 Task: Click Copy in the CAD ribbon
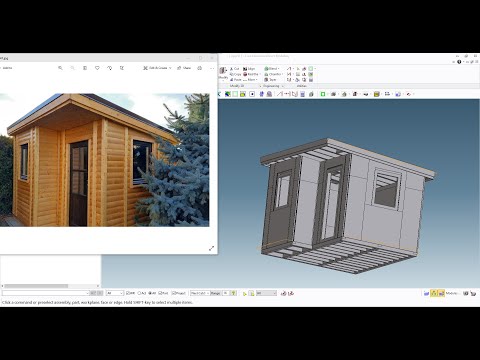(x=235, y=74)
